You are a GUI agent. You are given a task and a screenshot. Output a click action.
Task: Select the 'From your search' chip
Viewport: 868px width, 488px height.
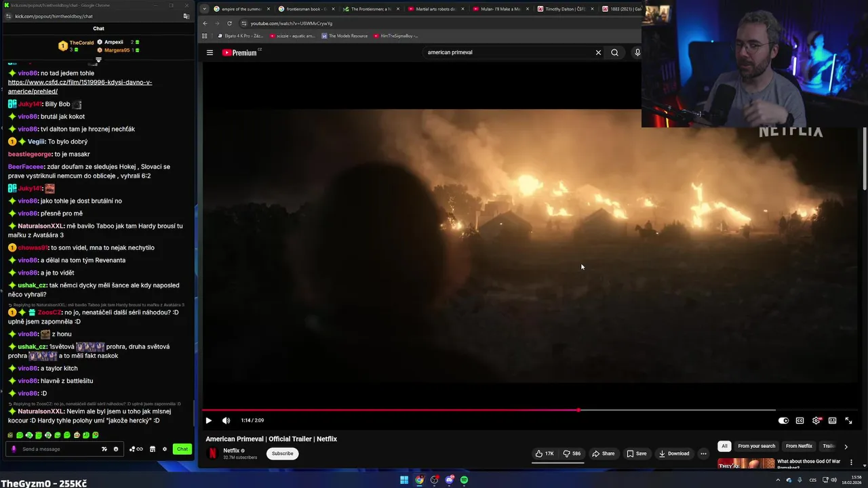[x=756, y=446]
